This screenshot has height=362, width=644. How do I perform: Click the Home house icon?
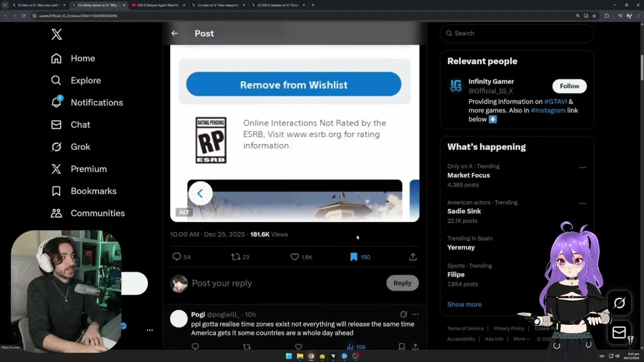tap(56, 58)
